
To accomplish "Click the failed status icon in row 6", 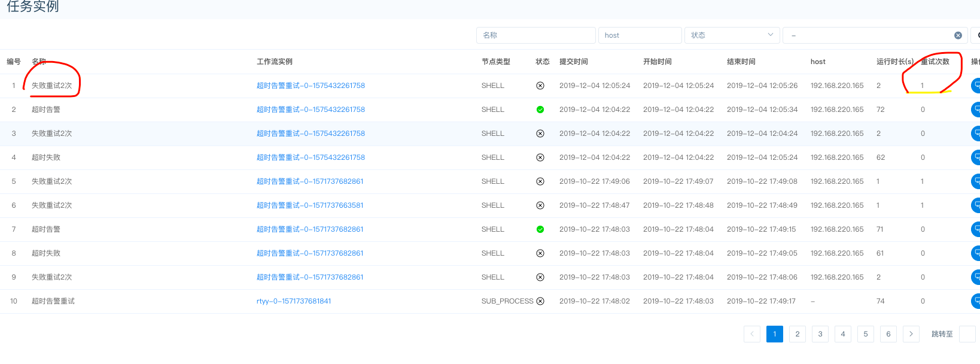I will click(540, 205).
